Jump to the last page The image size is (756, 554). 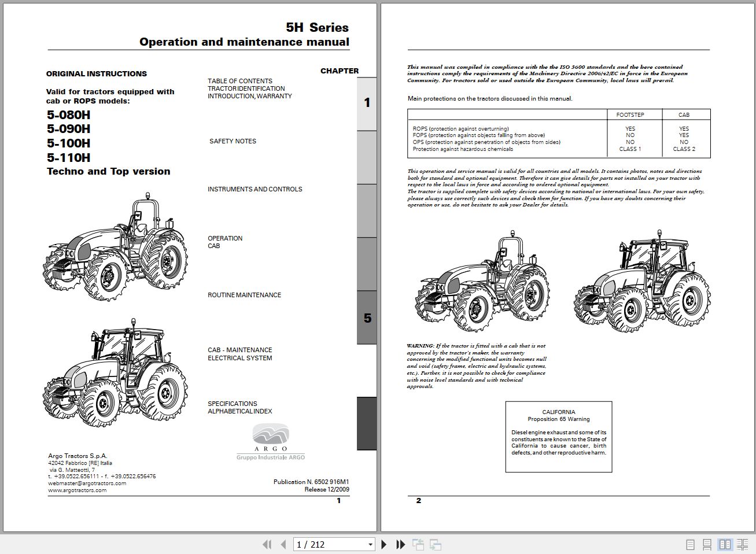[400, 544]
